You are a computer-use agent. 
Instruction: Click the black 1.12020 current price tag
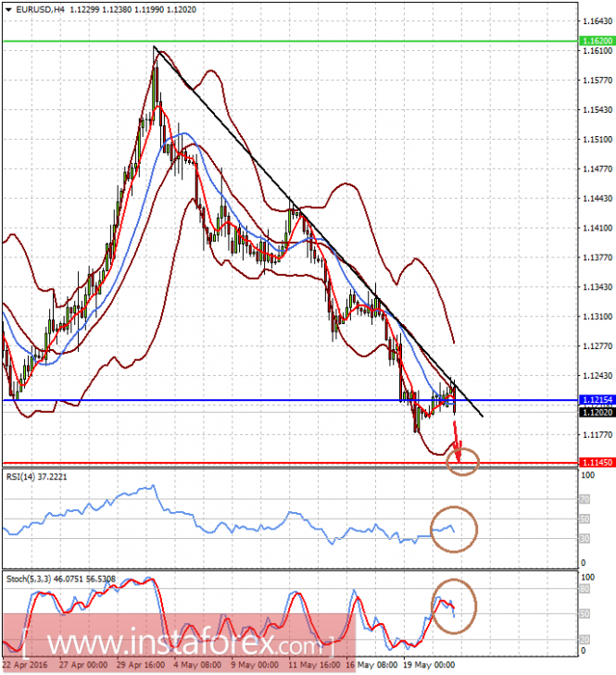[597, 412]
